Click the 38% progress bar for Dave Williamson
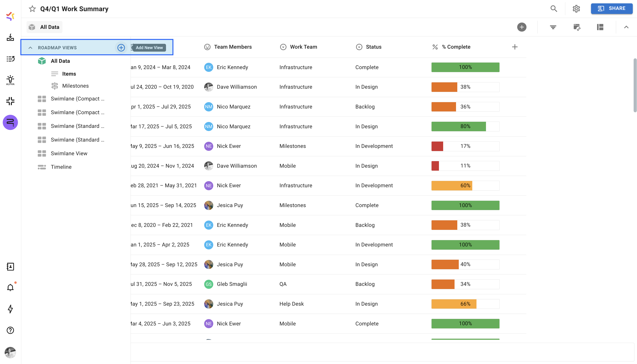This screenshot has height=364, width=637. 465,87
